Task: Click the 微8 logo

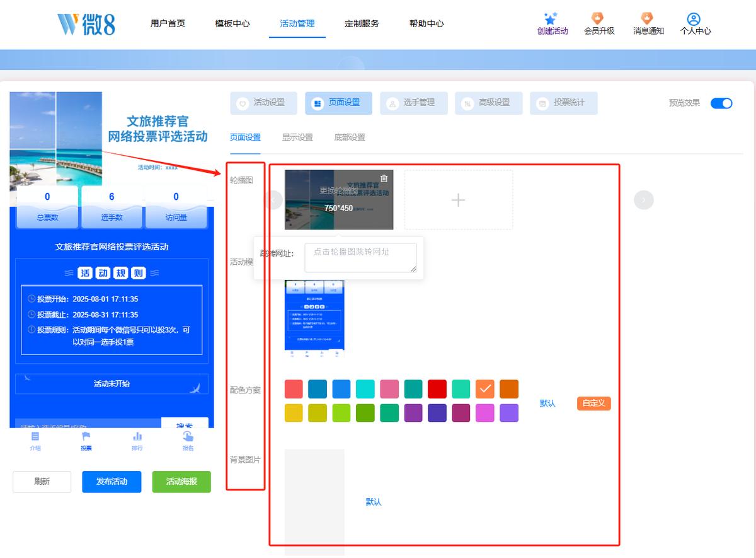Action: (87, 23)
